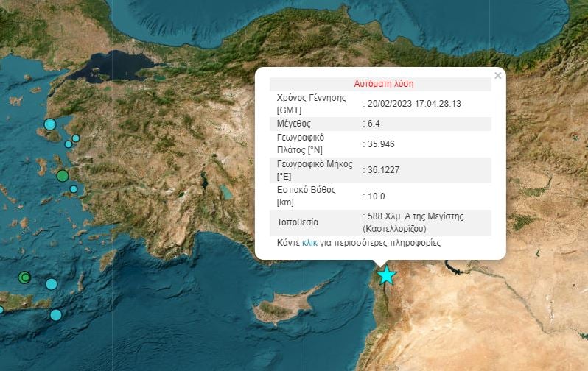This screenshot has height=371, width=588.
Task: Select the focal depth value 10.0
Action: [x=376, y=197]
